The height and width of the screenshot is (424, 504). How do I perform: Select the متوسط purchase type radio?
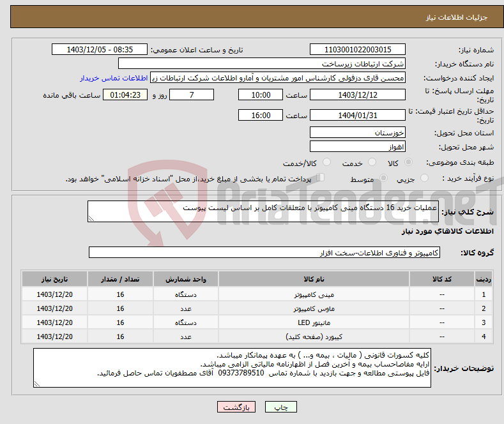(x=383, y=178)
